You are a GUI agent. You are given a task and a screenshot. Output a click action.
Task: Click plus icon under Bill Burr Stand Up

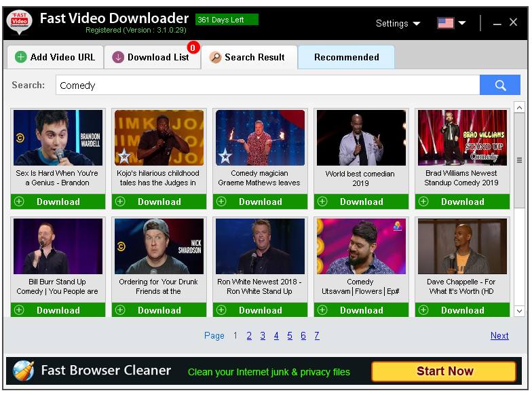(19, 309)
